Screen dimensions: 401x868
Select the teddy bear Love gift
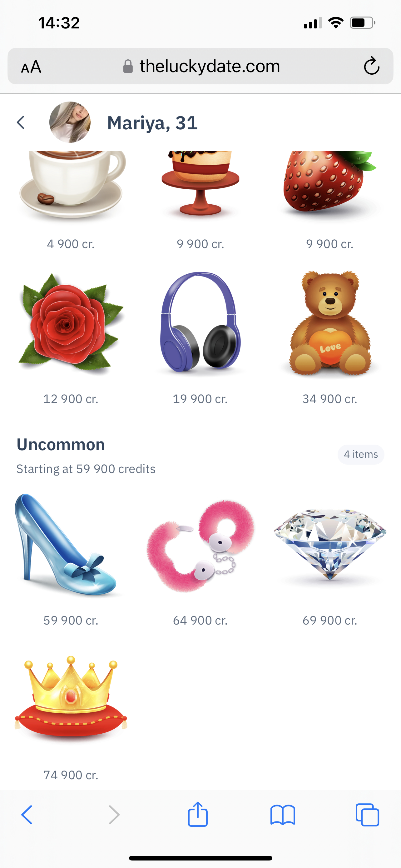(330, 323)
